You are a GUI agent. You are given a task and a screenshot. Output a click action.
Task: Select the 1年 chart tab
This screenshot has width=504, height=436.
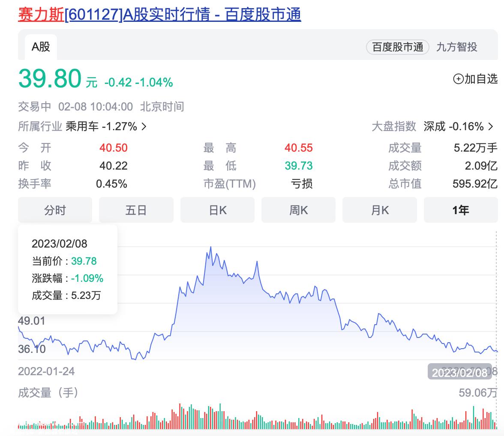pyautogui.click(x=461, y=210)
